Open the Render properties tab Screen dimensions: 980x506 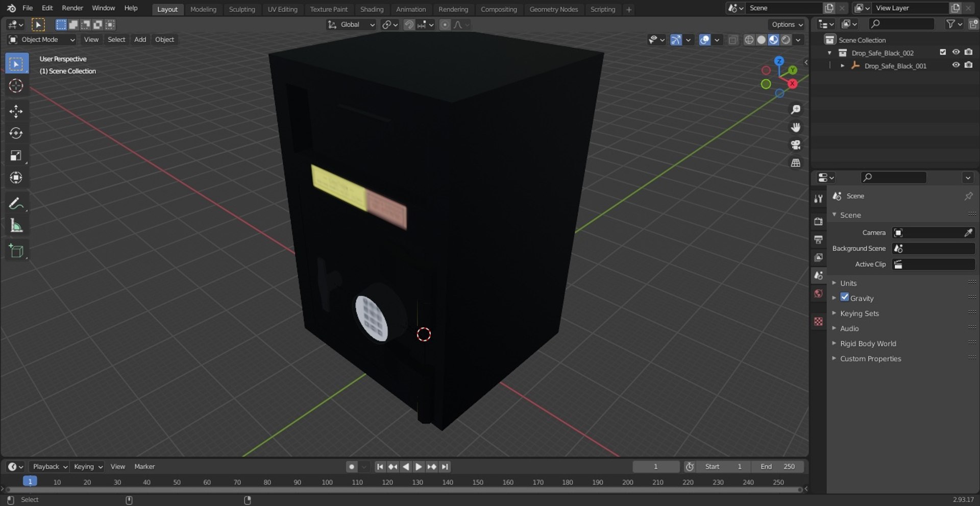pos(818,221)
